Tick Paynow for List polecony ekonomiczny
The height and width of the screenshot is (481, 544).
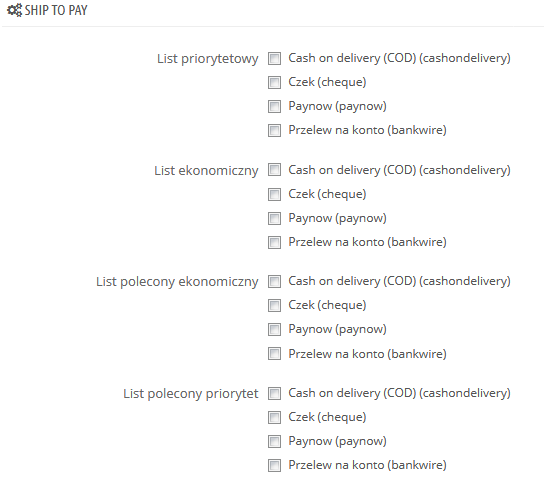pos(274,329)
